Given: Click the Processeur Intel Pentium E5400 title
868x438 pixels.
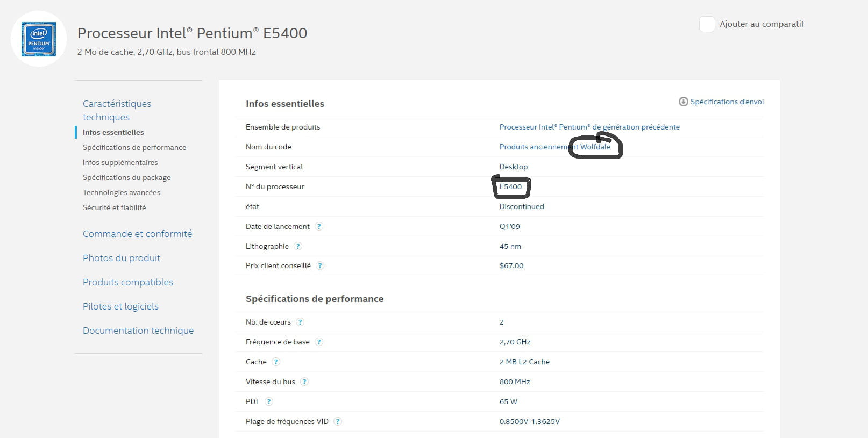Looking at the screenshot, I should pyautogui.click(x=192, y=33).
